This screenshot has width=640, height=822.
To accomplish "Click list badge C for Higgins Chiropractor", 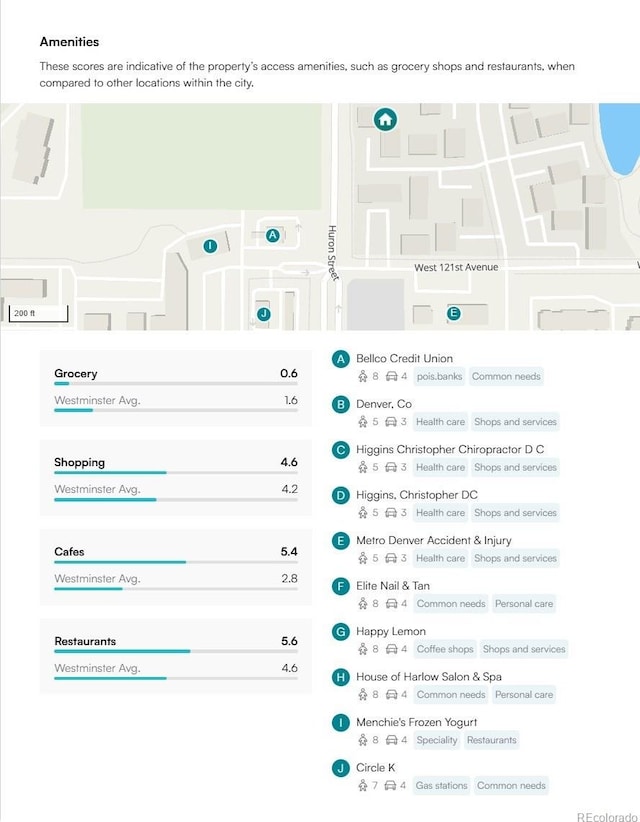I will 341,450.
